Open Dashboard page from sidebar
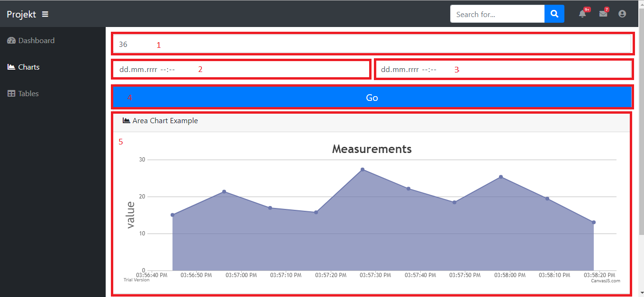This screenshot has width=644, height=297. 36,41
